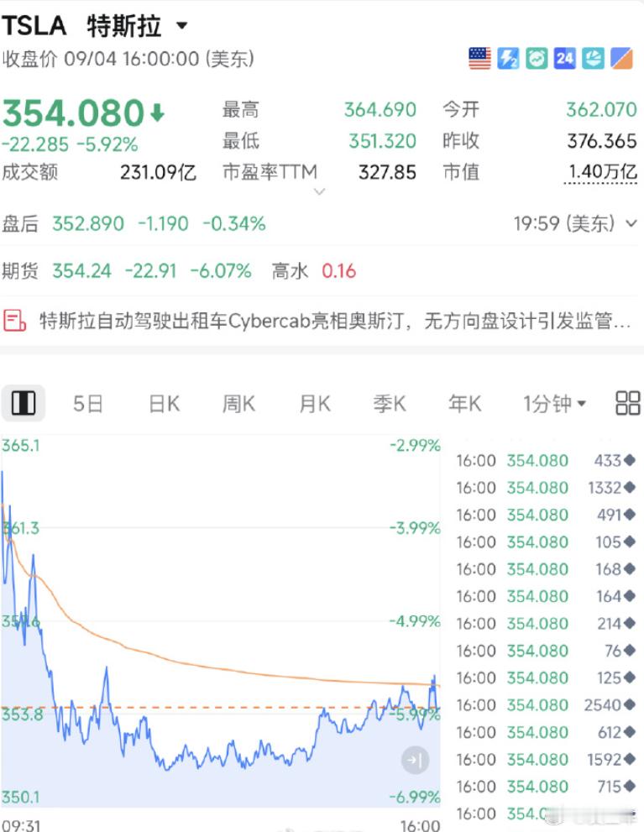Screen dimensions: 644x832
Task: Tap the chart axis label 365.1
Action: point(21,445)
